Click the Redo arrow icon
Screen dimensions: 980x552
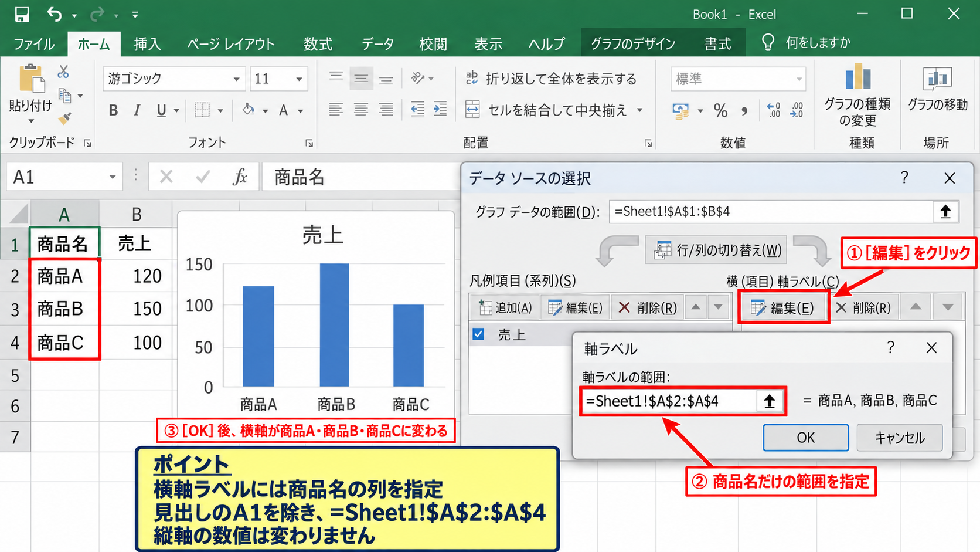pyautogui.click(x=97, y=14)
